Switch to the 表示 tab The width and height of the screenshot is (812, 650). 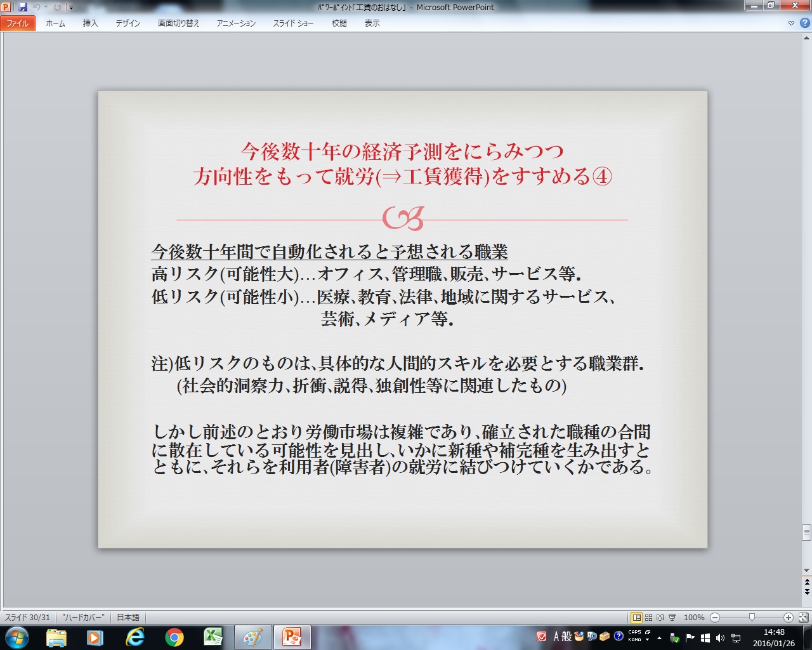372,23
